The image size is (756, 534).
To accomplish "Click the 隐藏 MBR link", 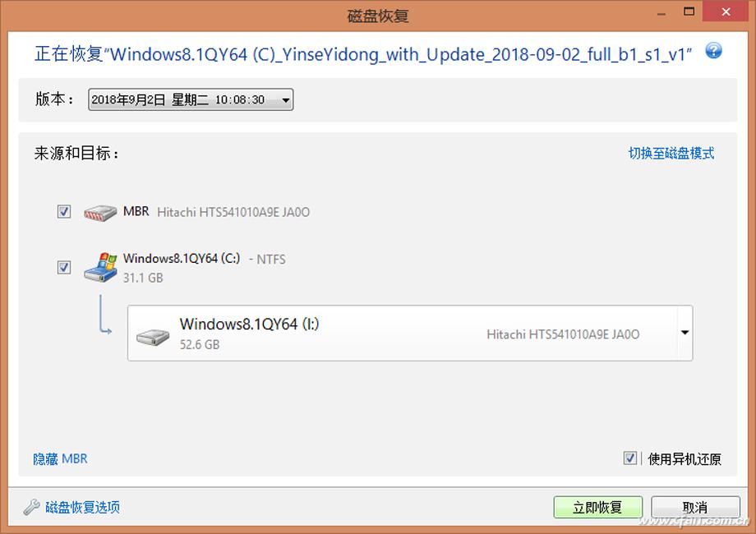I will (x=60, y=458).
